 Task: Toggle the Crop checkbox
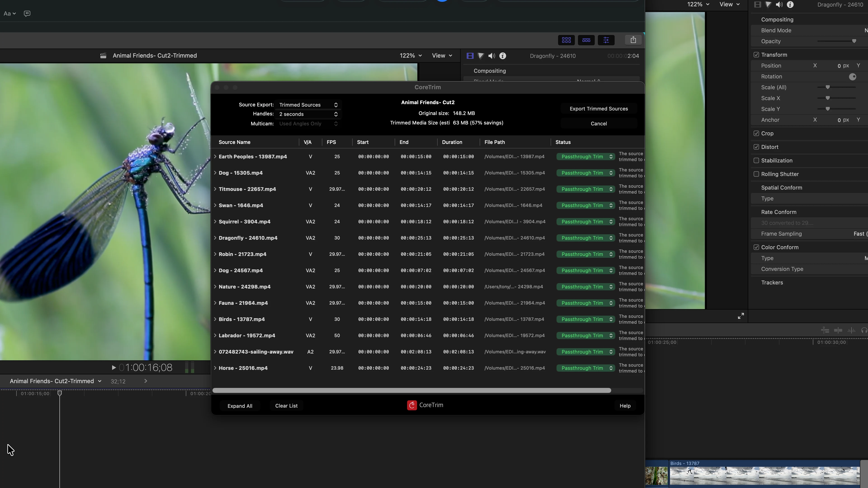(x=757, y=133)
